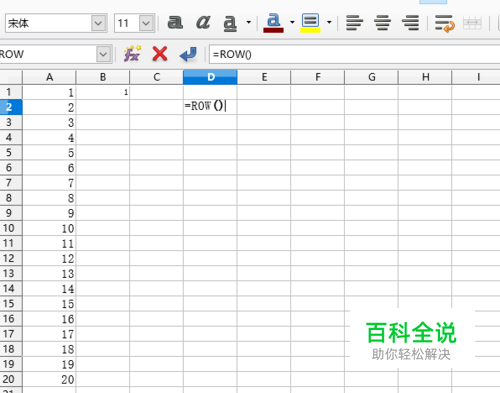Screen dimensions: 500x393
Task: Click cell A3 containing 3
Action: pos(49,122)
